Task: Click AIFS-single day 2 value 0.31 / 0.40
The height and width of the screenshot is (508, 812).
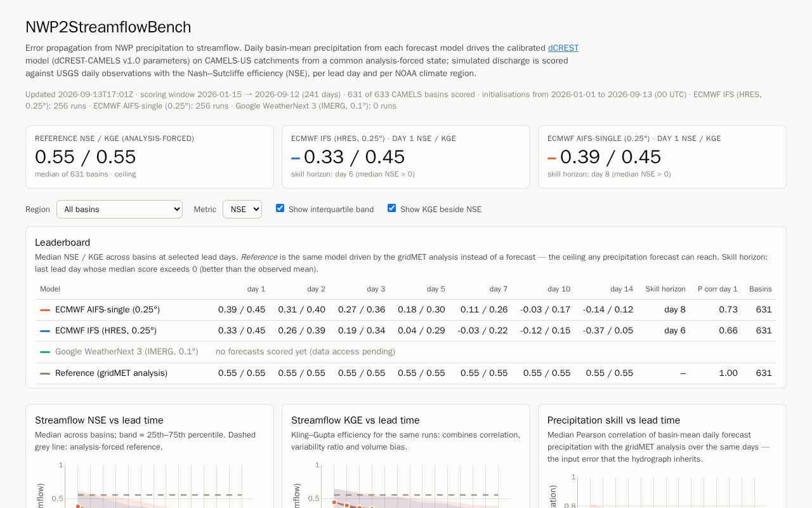Action: [x=301, y=310]
